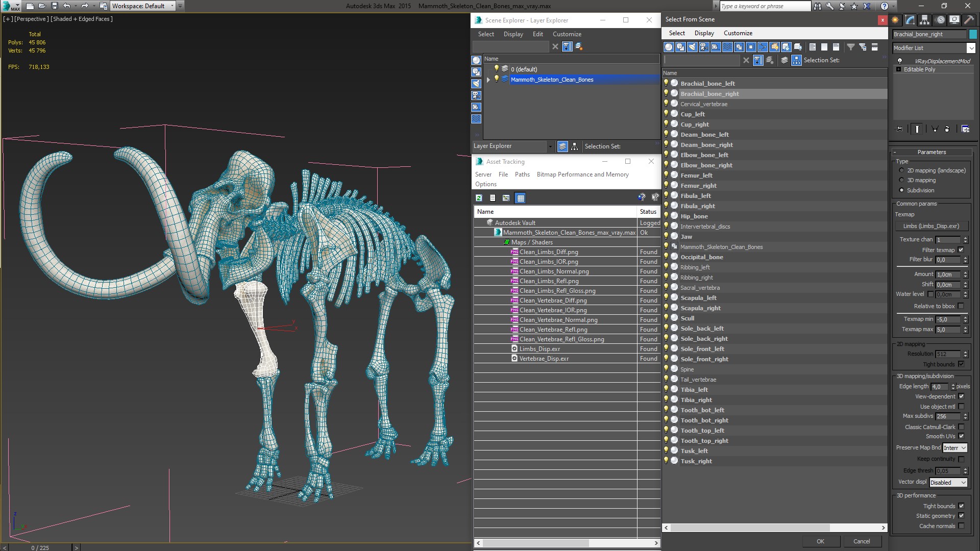
Task: Open Customize menu in Select From Scene
Action: [738, 33]
